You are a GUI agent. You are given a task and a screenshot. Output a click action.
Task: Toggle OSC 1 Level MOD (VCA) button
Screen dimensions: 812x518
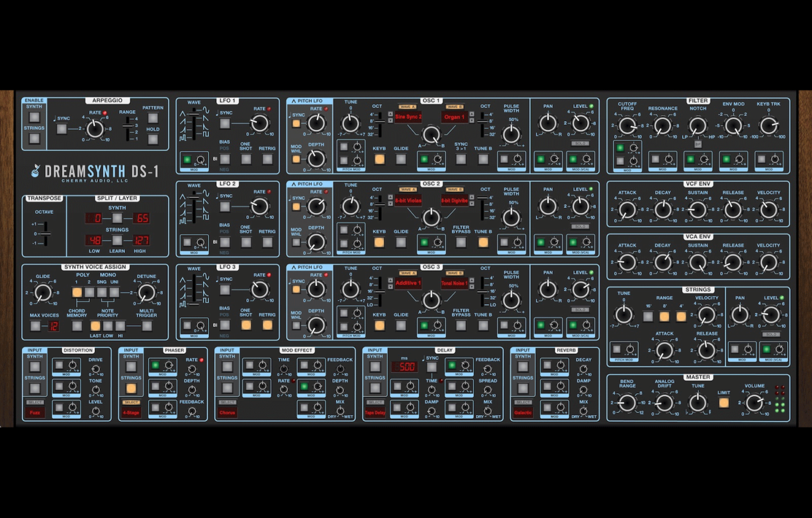[573, 159]
